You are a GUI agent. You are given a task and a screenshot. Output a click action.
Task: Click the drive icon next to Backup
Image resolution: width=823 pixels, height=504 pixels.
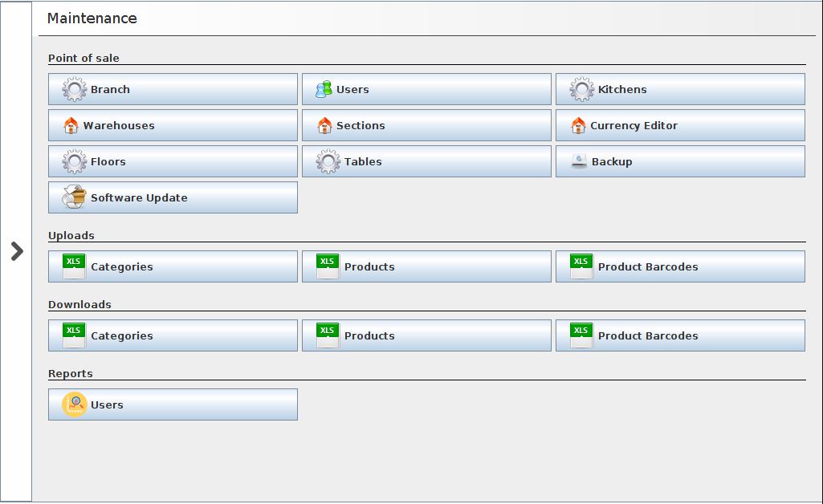(x=579, y=161)
